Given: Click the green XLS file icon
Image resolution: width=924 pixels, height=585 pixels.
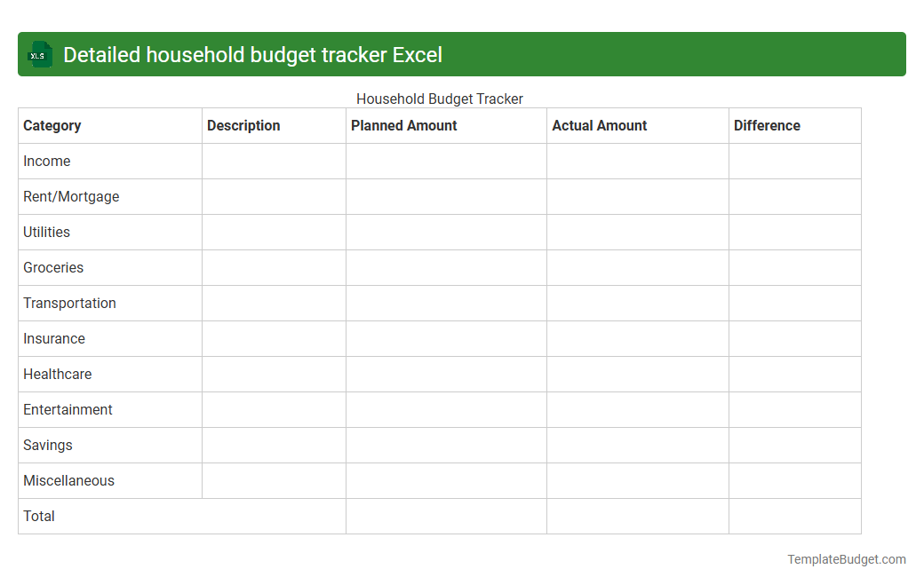Looking at the screenshot, I should click(39, 54).
